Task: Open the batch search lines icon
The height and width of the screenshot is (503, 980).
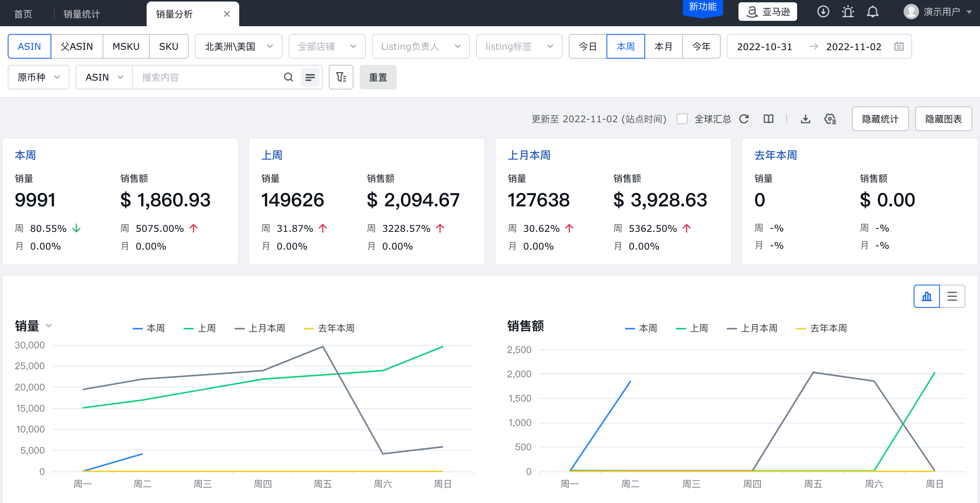Action: [x=310, y=77]
